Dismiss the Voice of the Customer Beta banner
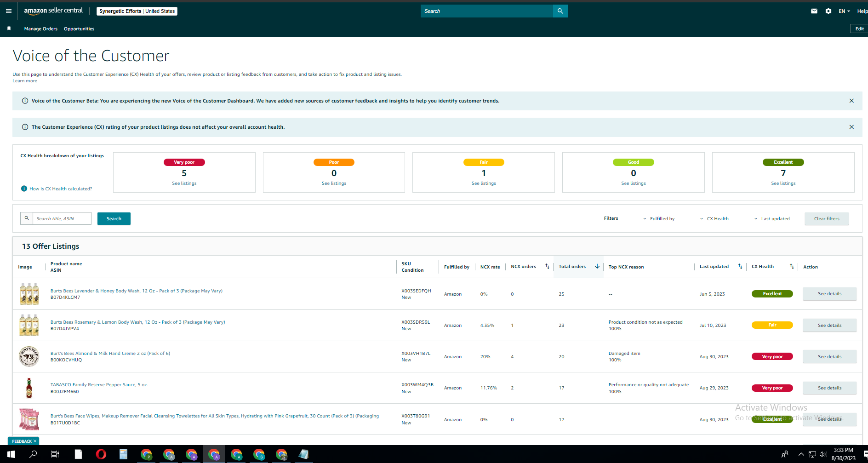 pos(851,101)
